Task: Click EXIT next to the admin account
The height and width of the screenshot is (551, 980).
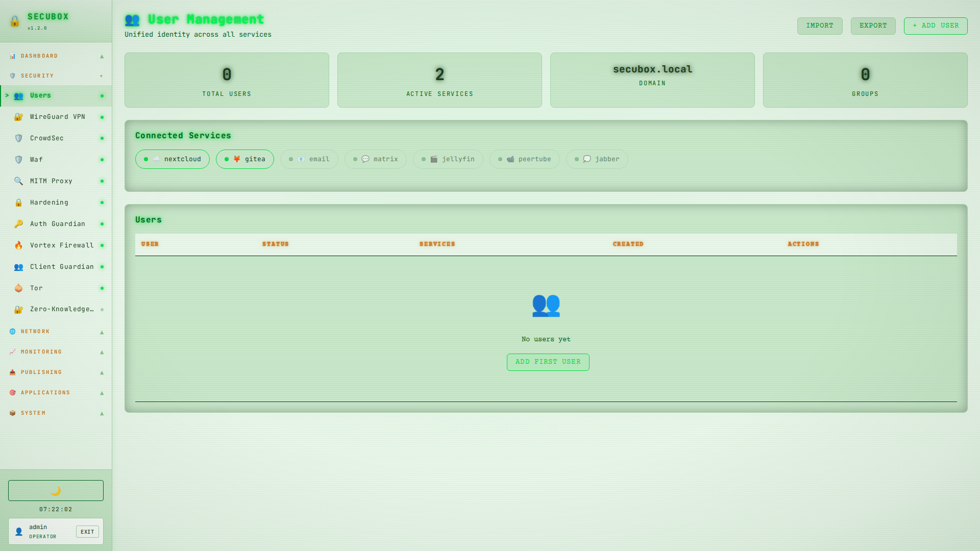Action: pyautogui.click(x=87, y=531)
